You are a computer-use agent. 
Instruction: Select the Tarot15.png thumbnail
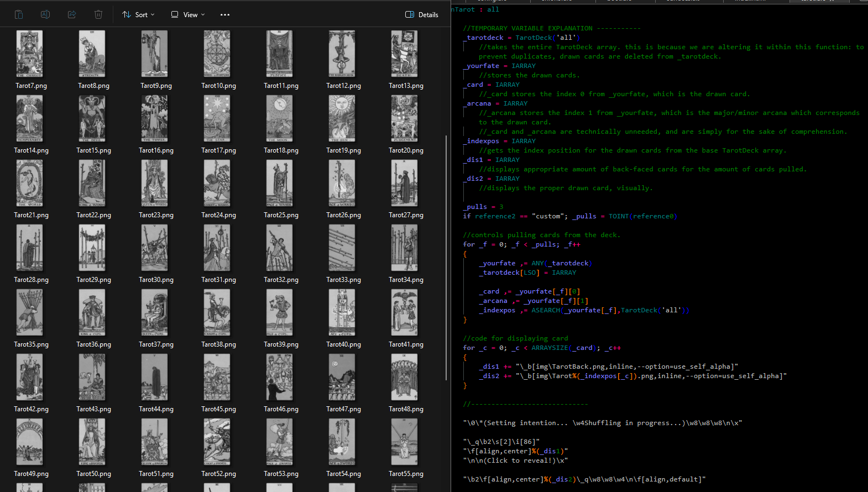click(92, 118)
